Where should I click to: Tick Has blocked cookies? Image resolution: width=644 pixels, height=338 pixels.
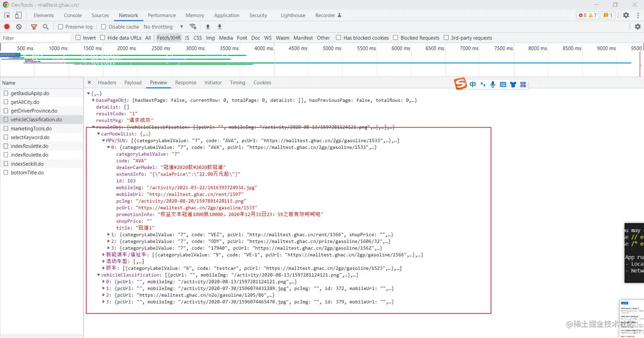[338, 38]
